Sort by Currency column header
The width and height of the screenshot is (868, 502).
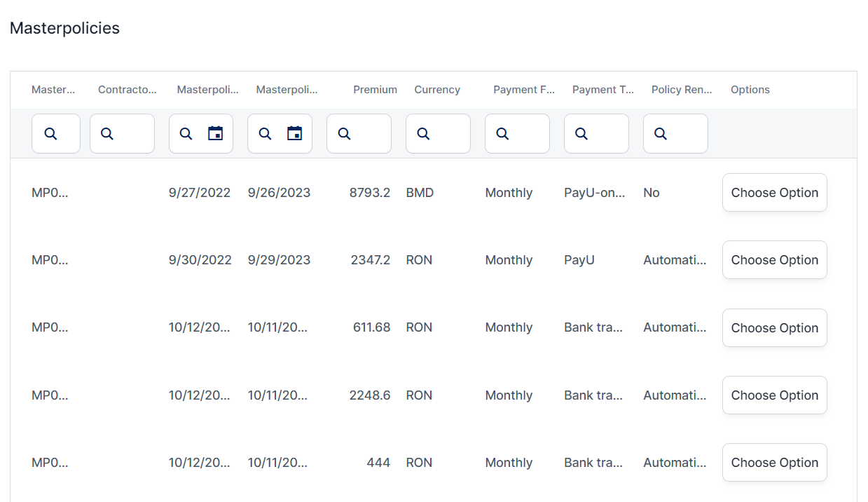pyautogui.click(x=437, y=90)
